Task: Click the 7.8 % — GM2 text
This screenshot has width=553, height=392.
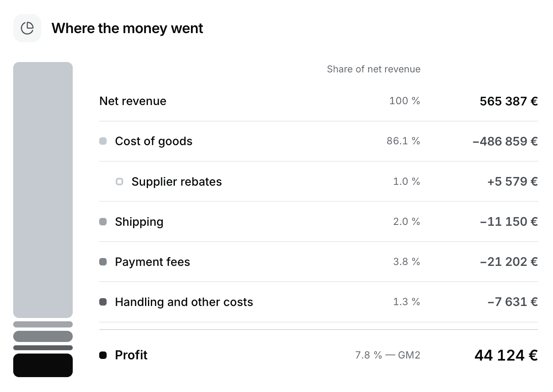Action: 388,355
